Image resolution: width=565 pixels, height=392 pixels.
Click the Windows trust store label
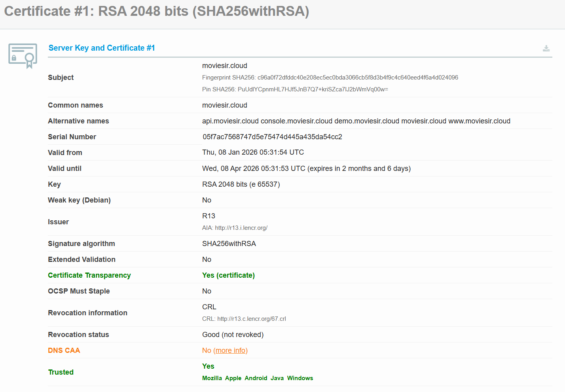(x=300, y=378)
